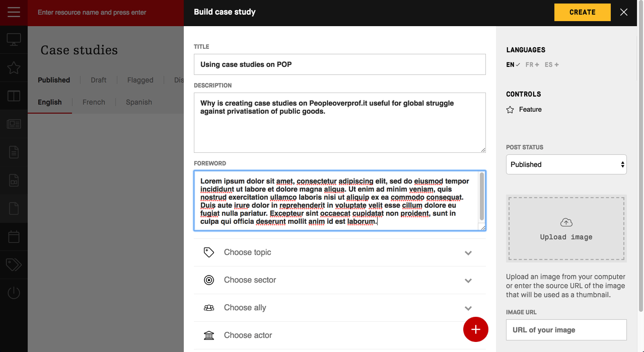Click the CREATE button
This screenshot has width=644, height=352.
[583, 12]
